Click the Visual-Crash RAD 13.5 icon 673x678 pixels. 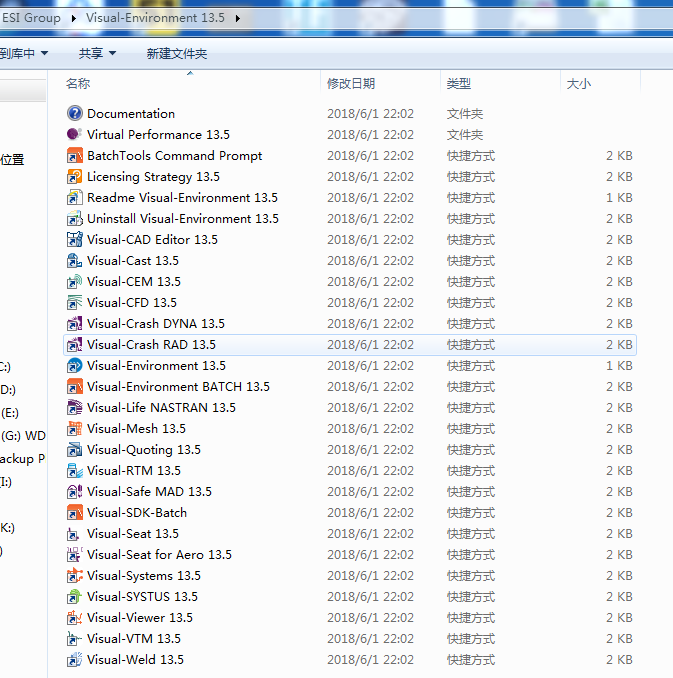[74, 344]
